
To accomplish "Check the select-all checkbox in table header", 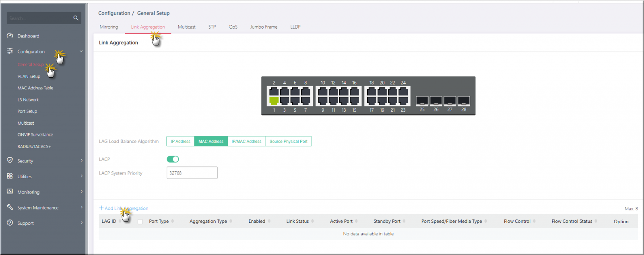I will tap(140, 222).
